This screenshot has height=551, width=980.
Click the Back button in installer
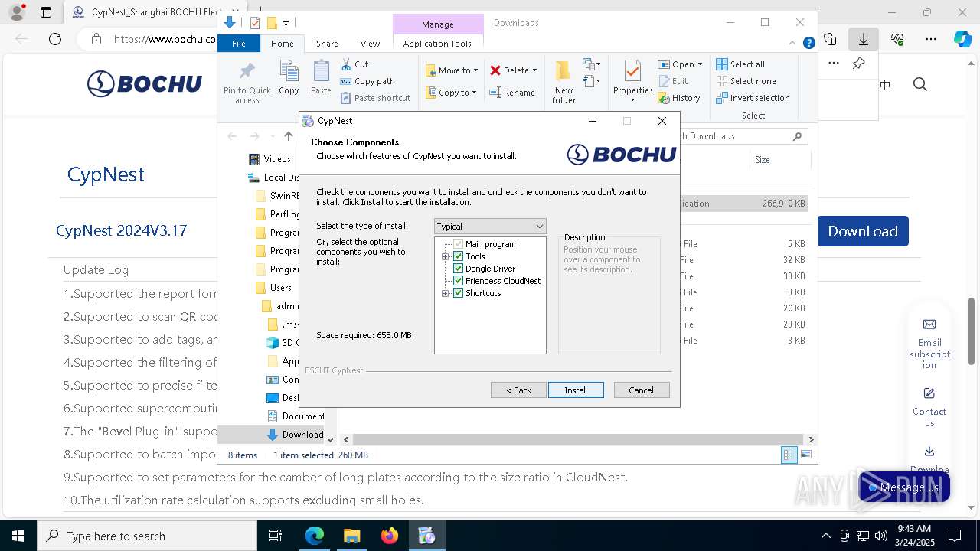[518, 390]
